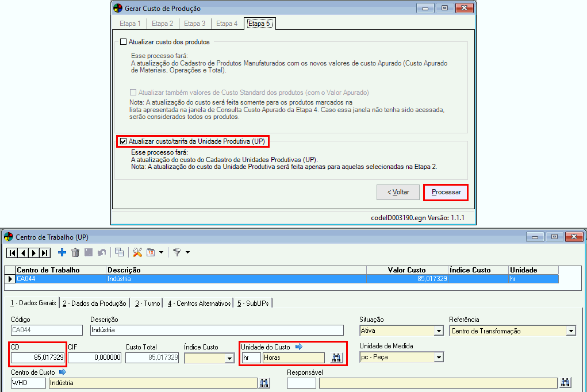Uncheck Atualizar custo/tarifa da Unidade Produtiva
587x392 pixels.
tap(123, 141)
